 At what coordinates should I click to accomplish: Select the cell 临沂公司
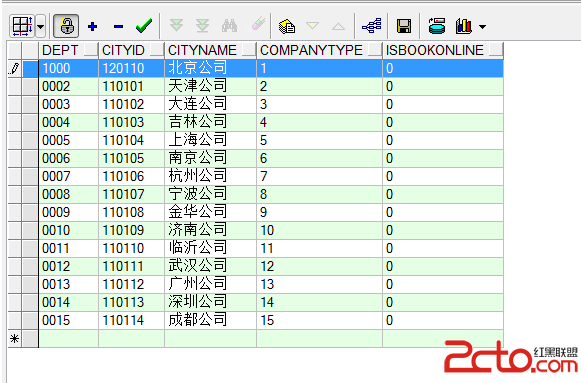pyautogui.click(x=210, y=248)
